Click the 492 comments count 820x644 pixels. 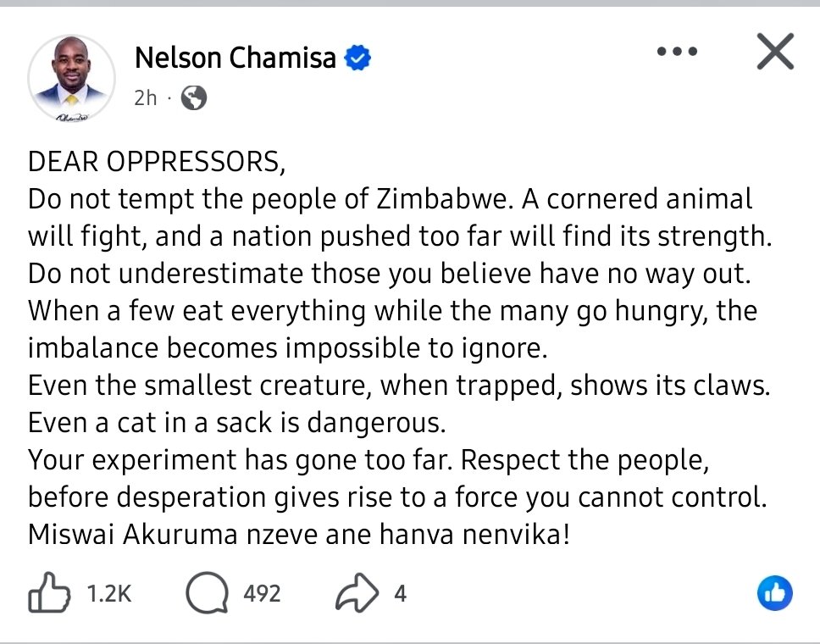262,594
